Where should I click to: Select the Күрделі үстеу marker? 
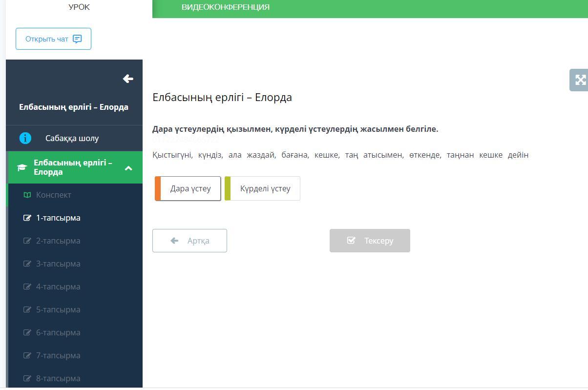(262, 188)
